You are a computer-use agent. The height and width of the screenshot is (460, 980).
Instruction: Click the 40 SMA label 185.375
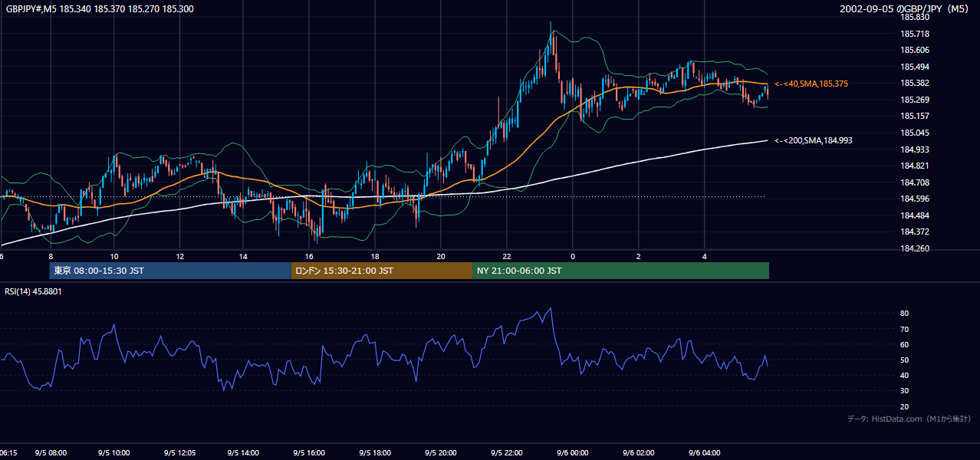[x=811, y=84]
